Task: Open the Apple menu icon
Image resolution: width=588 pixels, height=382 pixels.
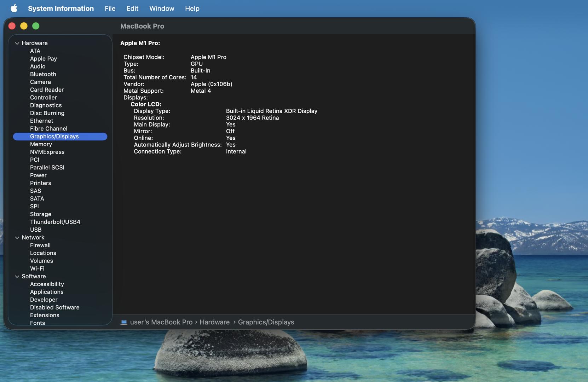Action: [14, 8]
